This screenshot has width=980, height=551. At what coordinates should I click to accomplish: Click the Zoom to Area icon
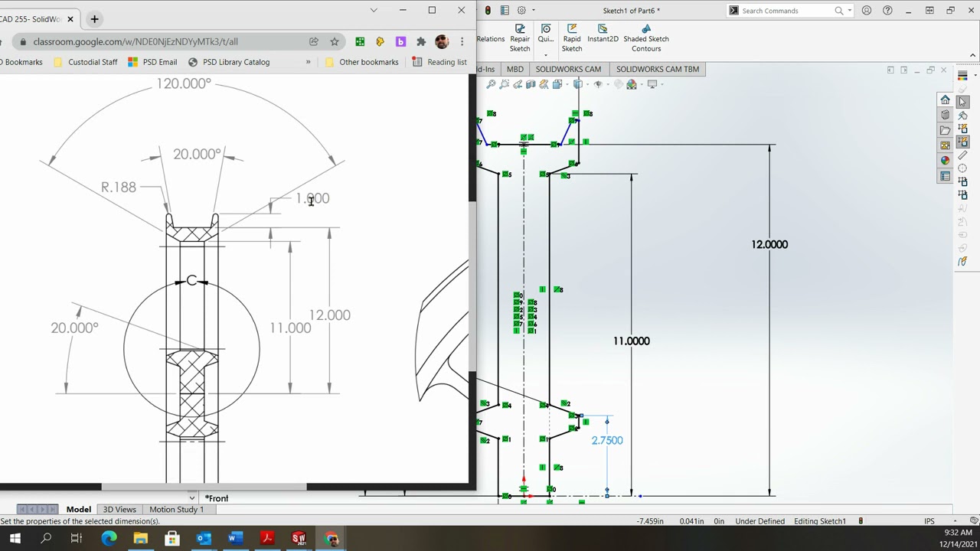[504, 84]
